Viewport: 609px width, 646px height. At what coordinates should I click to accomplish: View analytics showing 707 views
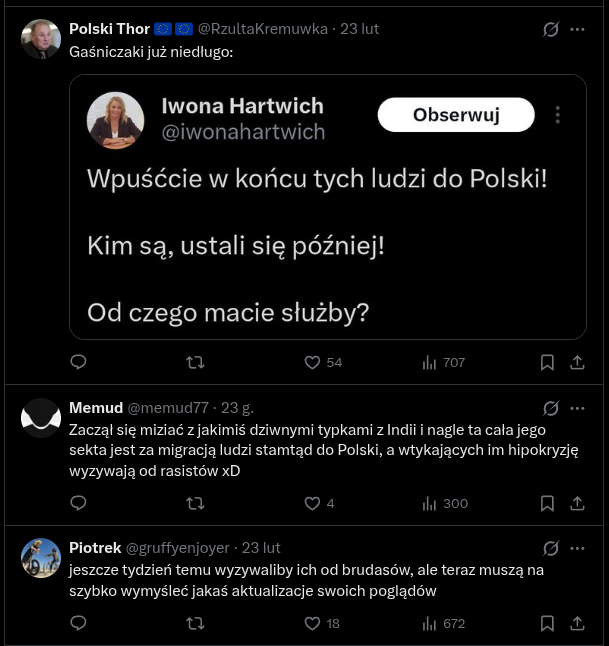[429, 362]
